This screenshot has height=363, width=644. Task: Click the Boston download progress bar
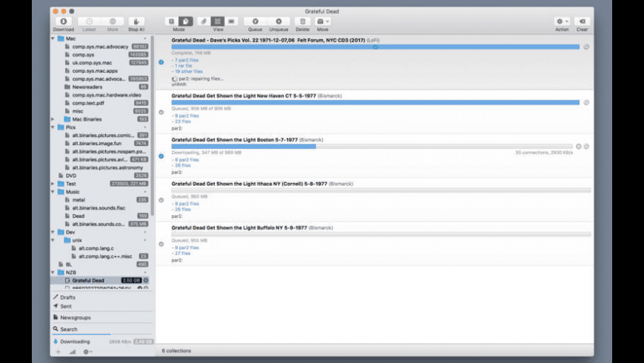(x=372, y=147)
